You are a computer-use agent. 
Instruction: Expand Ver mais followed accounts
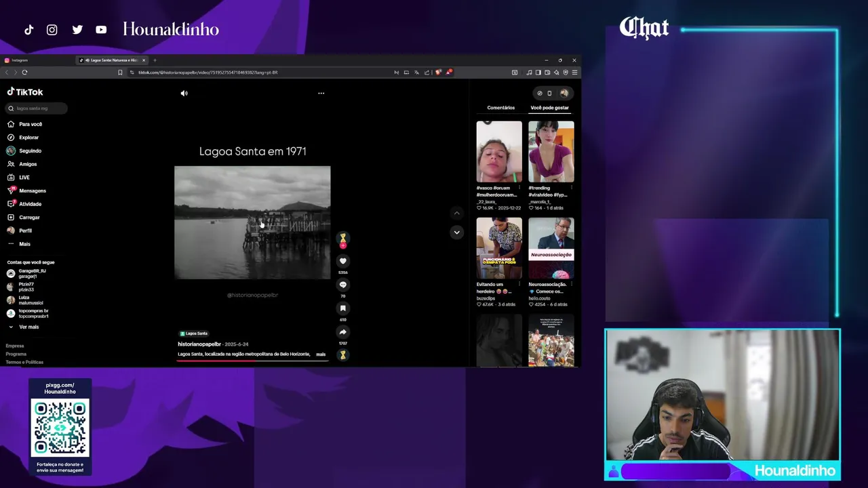23,327
